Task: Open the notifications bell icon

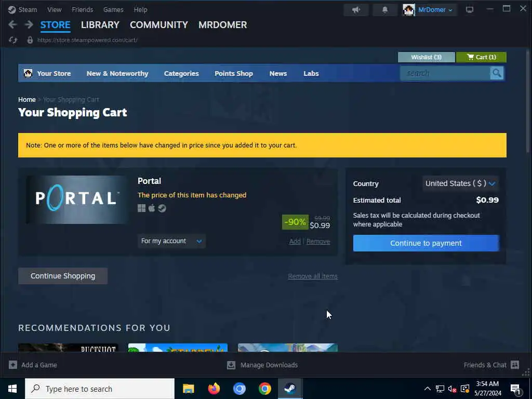Action: coord(385,10)
